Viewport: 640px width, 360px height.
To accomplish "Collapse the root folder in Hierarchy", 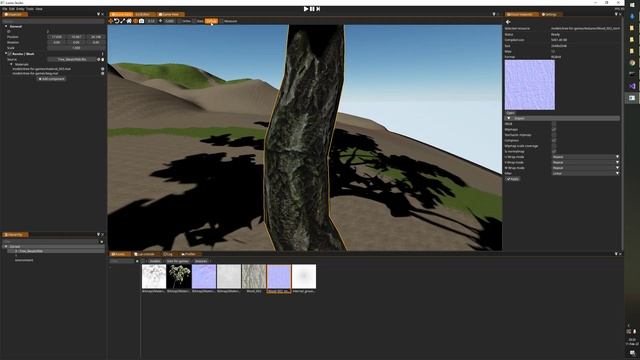I will point(6,247).
